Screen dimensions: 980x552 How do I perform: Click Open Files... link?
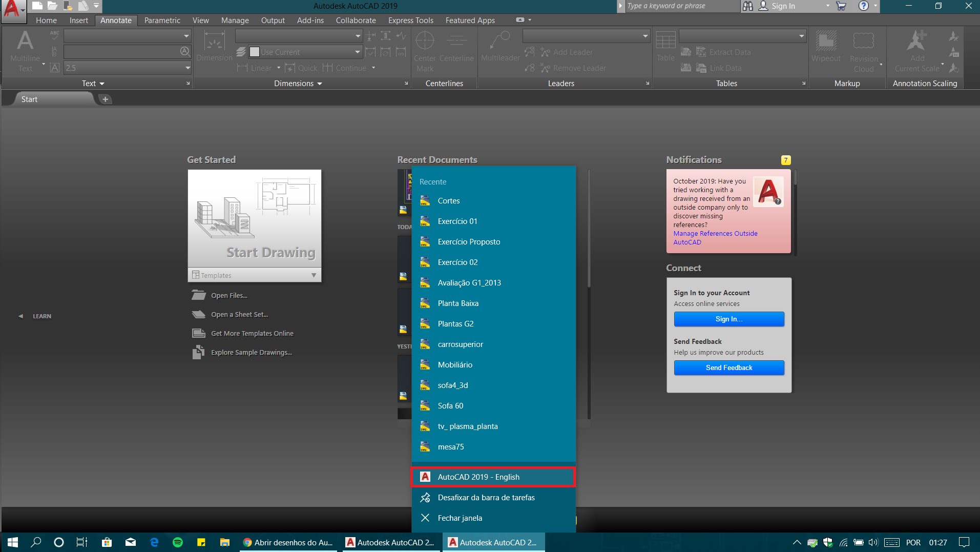pos(229,295)
